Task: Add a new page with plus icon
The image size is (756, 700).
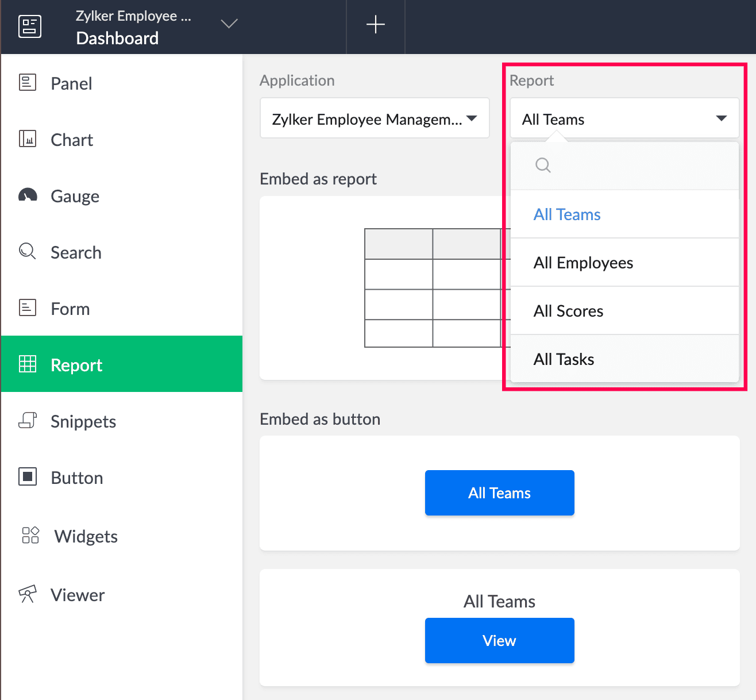Action: [376, 25]
